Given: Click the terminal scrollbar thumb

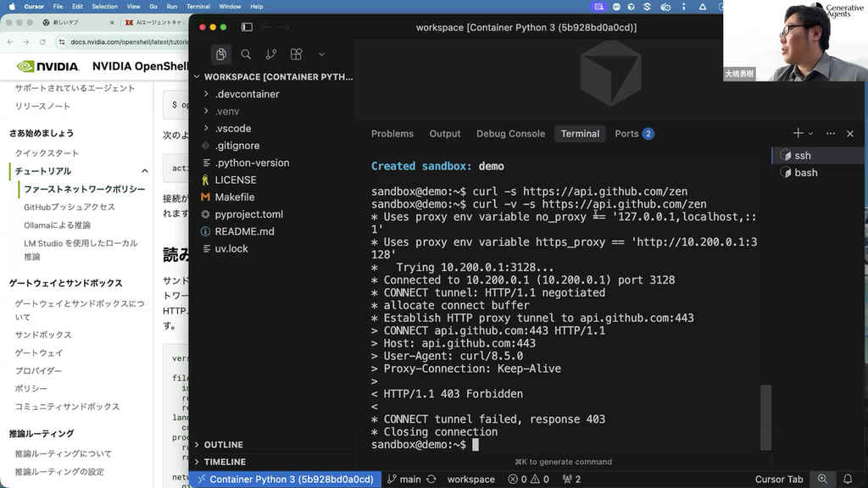Looking at the screenshot, I should click(766, 418).
